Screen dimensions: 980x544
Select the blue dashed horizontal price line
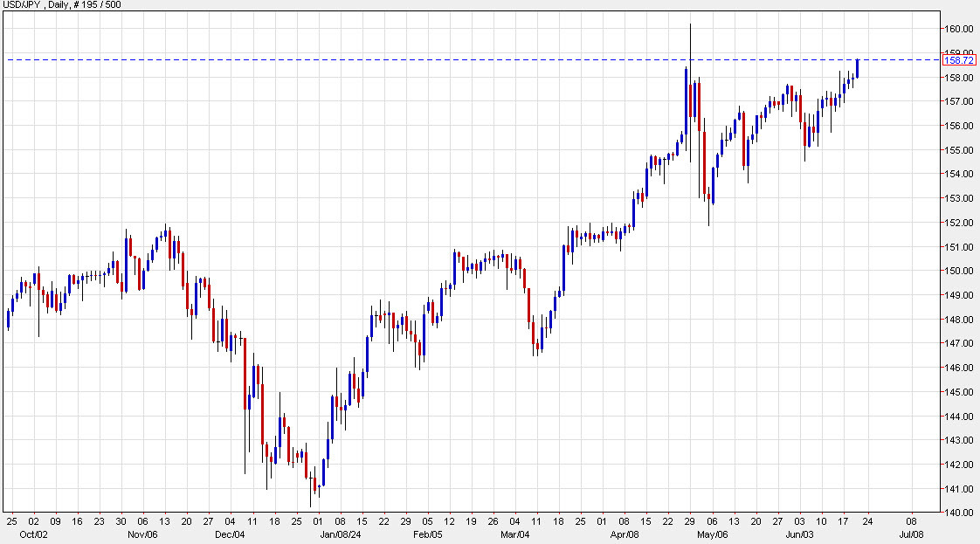437,59
